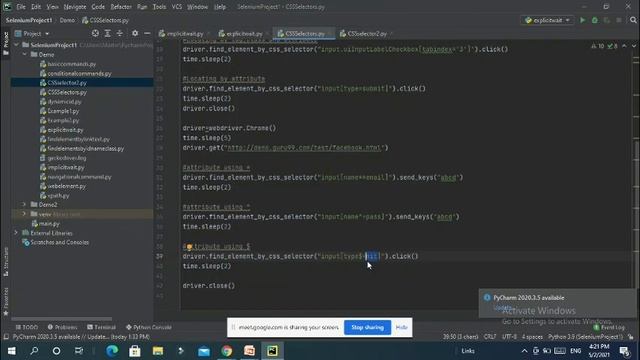Open Project panel settings gear
The image size is (640, 360).
tap(135, 33)
